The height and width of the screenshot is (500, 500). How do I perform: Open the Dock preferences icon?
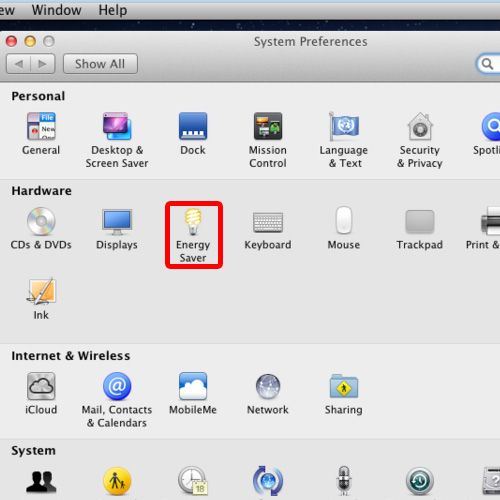click(193, 127)
